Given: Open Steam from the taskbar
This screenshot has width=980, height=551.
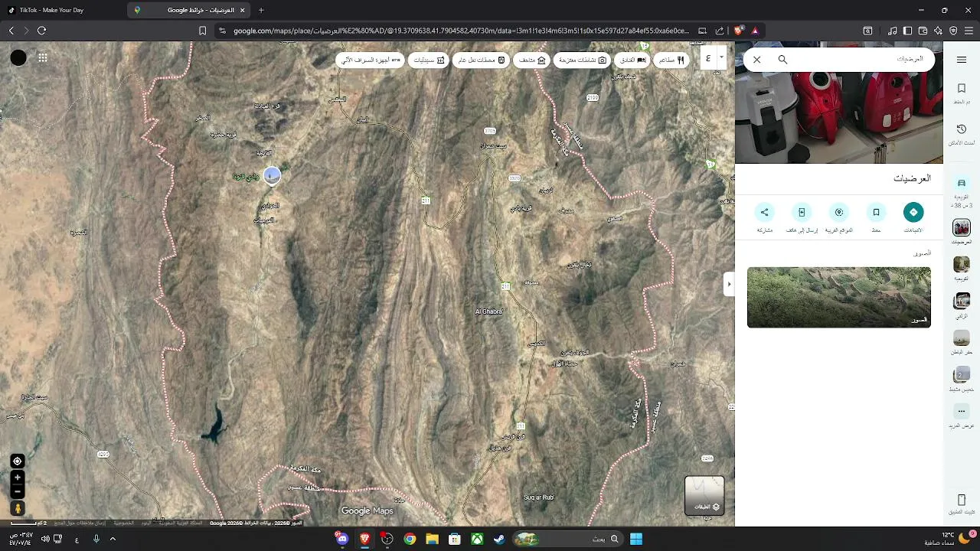Looking at the screenshot, I should click(x=498, y=539).
